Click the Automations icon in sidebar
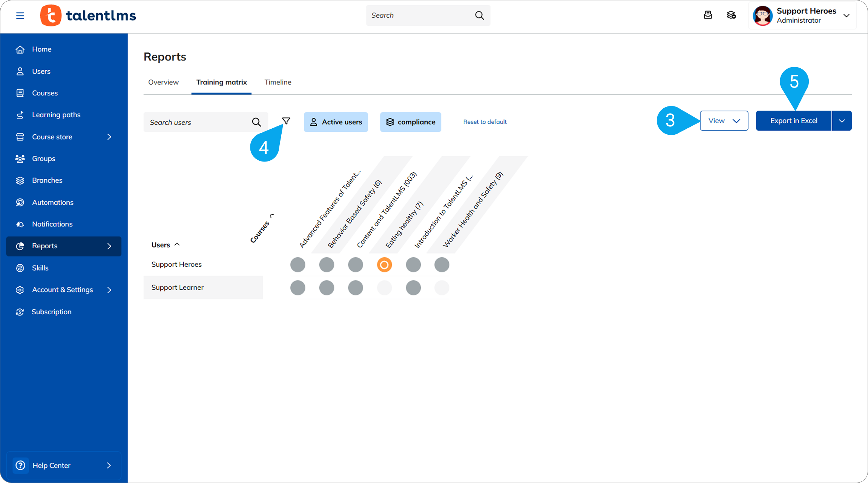Screen dimensions: 868x483 pyautogui.click(x=20, y=203)
